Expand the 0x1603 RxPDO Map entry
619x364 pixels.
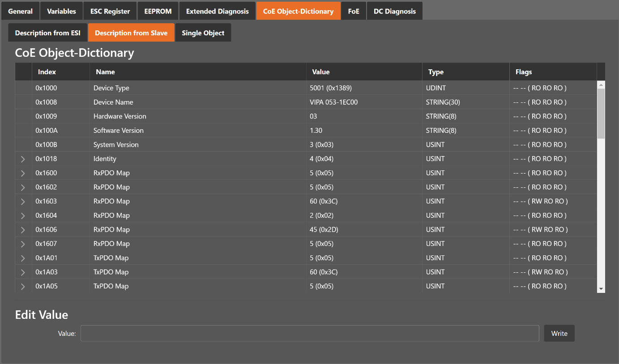(23, 202)
